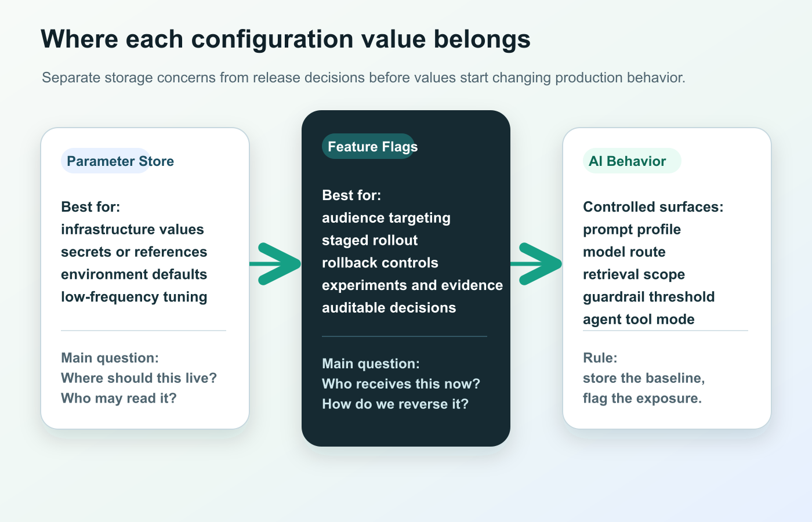The height and width of the screenshot is (522, 812).
Task: Click 'prompt profile' in AI Behavior card
Action: (632, 229)
